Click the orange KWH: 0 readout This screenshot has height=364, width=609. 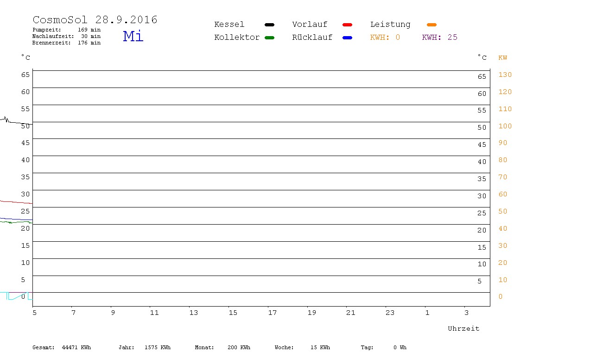(385, 38)
